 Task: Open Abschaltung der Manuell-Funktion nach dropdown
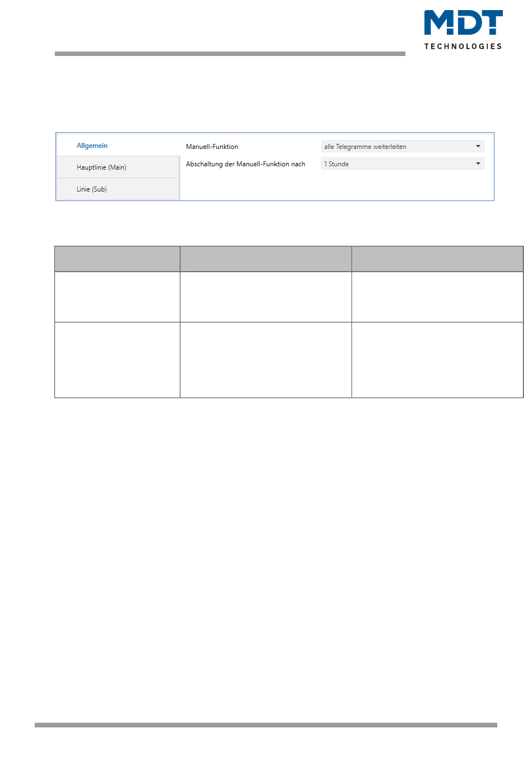click(x=403, y=164)
